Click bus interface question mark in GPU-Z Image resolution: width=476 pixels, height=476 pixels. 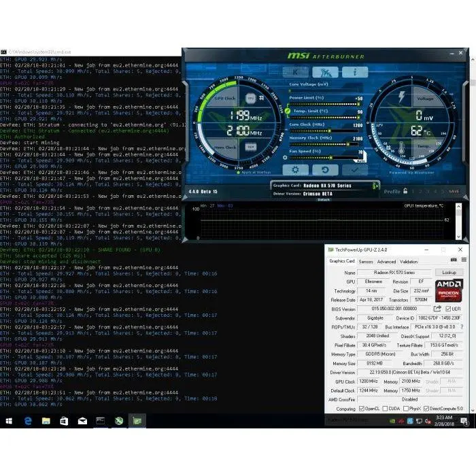pyautogui.click(x=462, y=327)
